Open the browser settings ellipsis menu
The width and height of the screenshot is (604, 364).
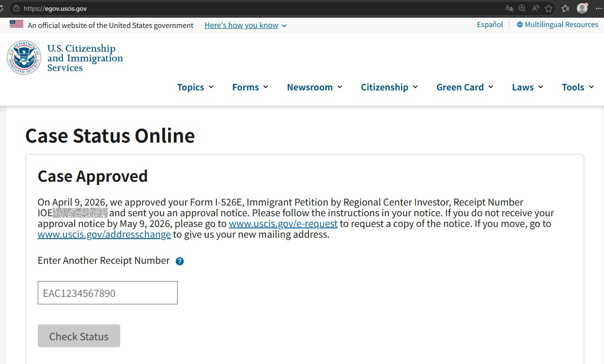(x=598, y=8)
